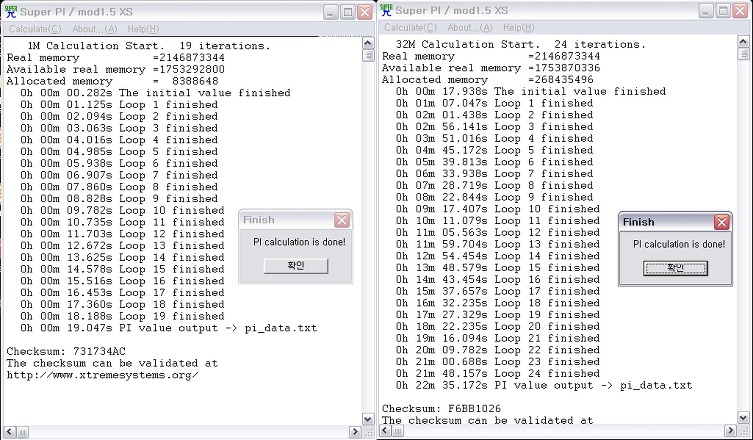The image size is (753, 440).
Task: Click '0h 00m 17.938s The initial value finished'
Action: point(531,91)
